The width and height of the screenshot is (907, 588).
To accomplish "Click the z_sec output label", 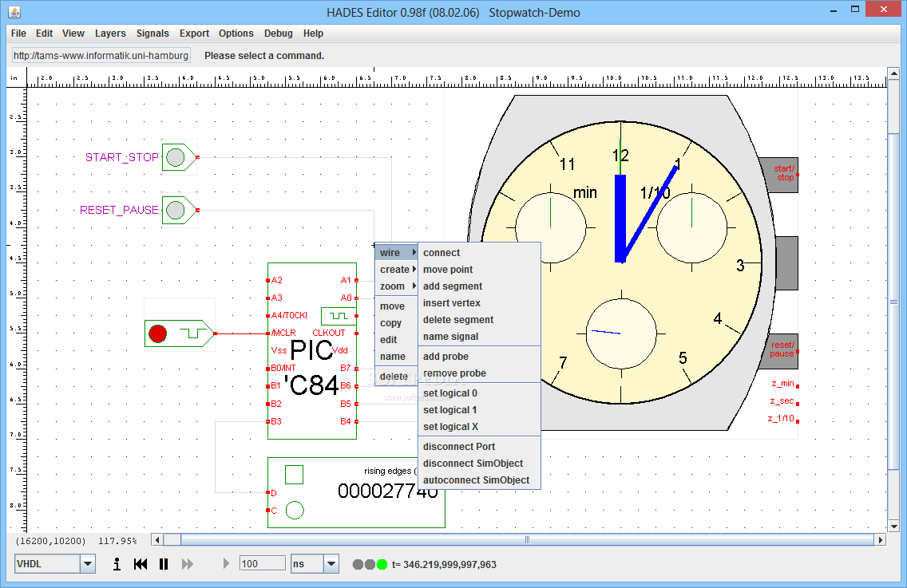I will coord(782,401).
